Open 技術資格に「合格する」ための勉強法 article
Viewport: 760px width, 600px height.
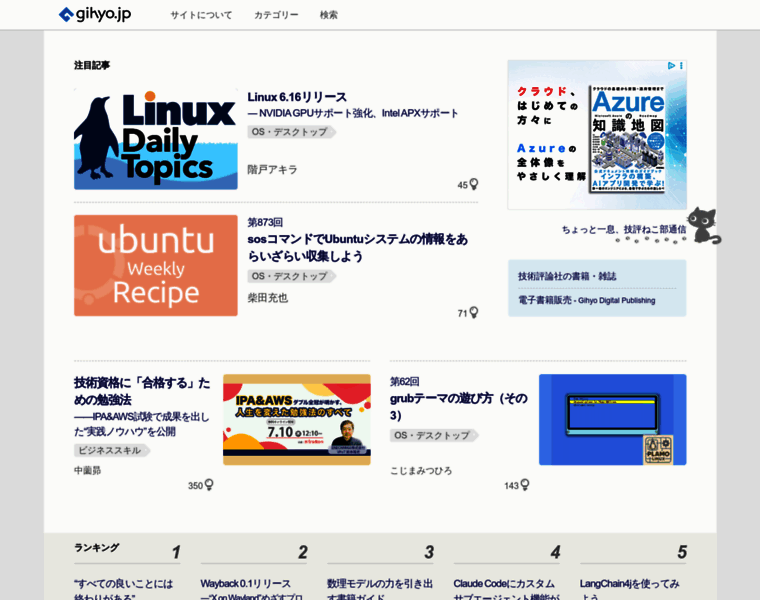point(142,391)
